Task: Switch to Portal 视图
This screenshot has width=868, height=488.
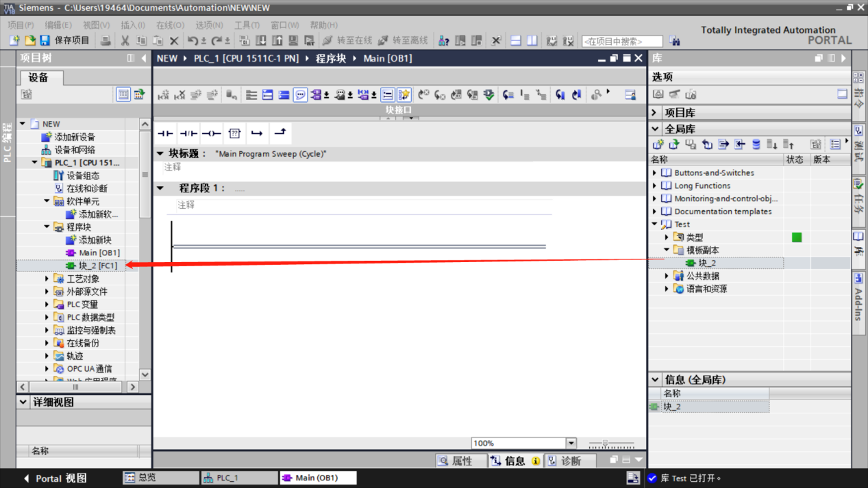Action: (x=55, y=478)
